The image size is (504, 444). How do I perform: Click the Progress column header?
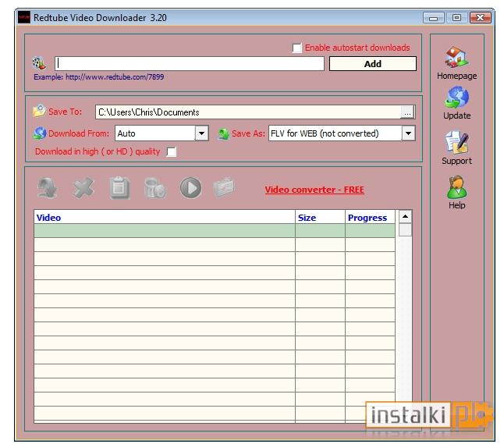click(x=371, y=218)
